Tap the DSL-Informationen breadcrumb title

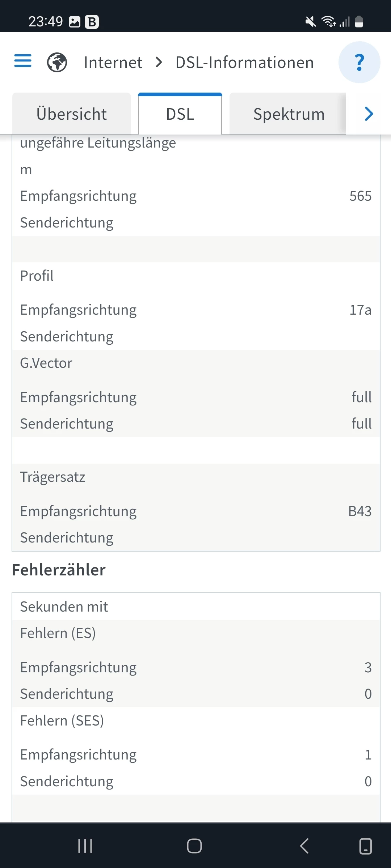click(245, 62)
